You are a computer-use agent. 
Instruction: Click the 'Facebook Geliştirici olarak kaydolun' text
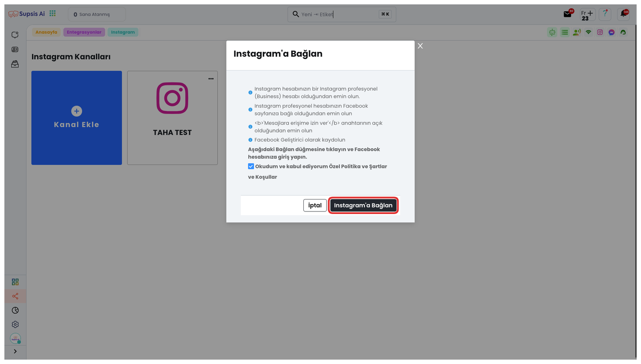coord(300,140)
